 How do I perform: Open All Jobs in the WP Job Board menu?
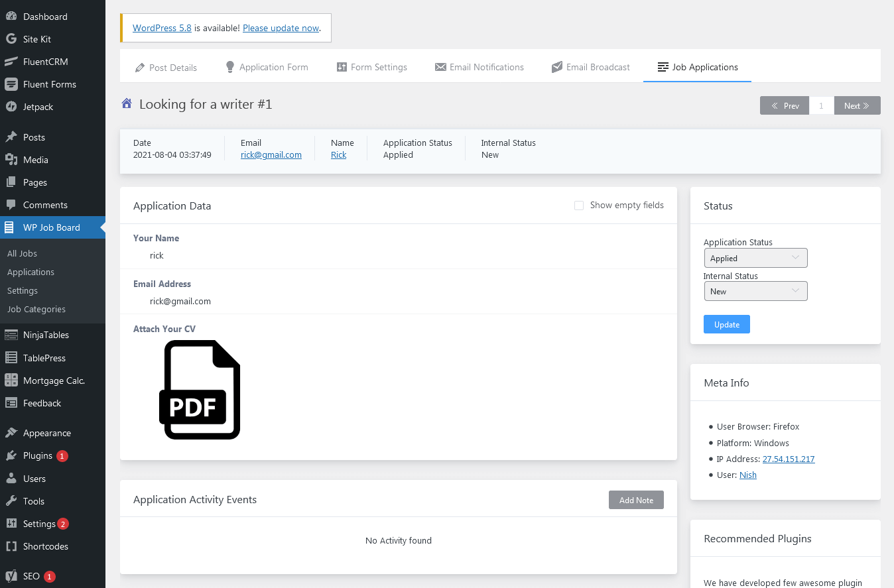point(22,253)
